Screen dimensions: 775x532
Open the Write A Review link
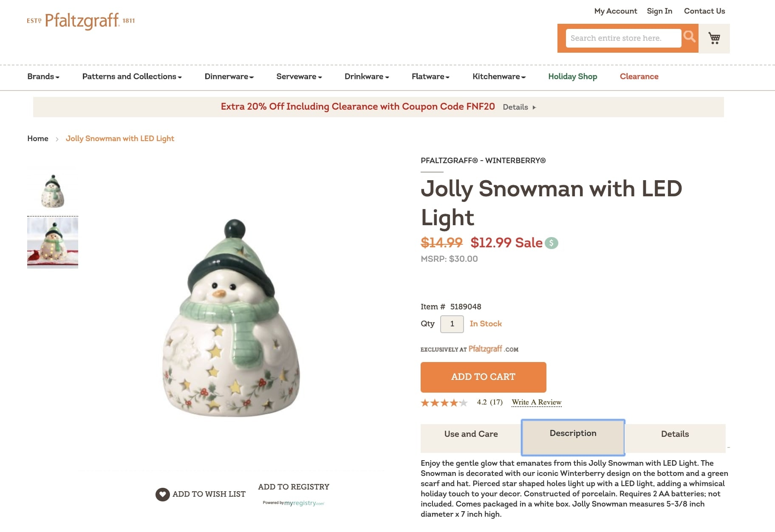tap(536, 402)
